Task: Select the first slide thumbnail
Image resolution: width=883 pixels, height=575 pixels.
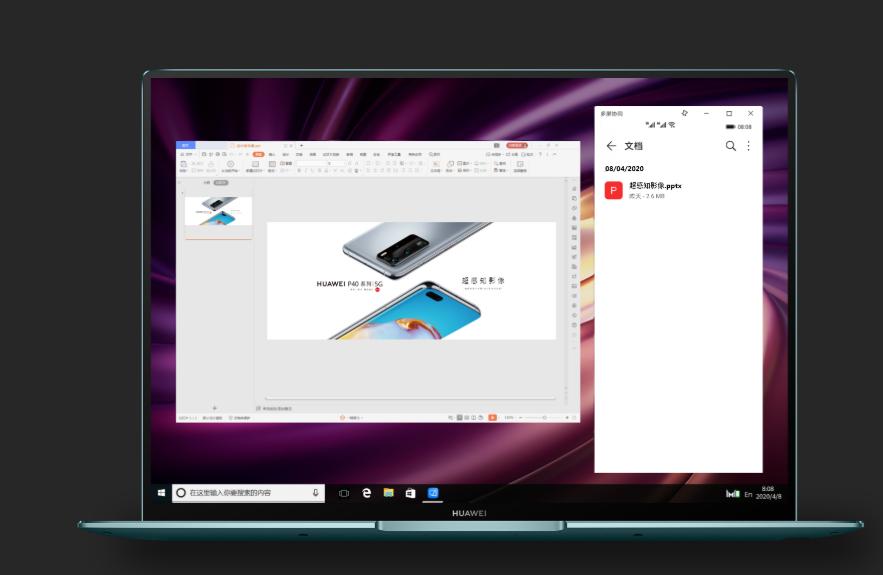Action: 218,211
